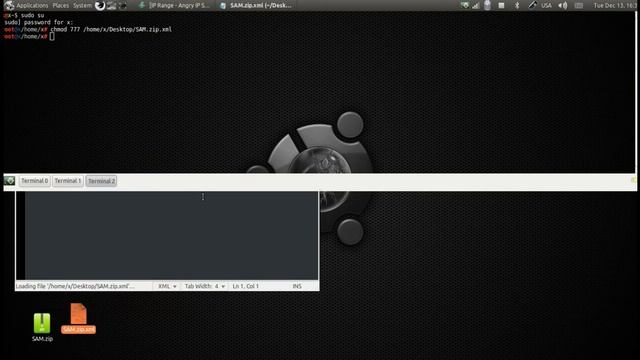The image size is (640, 360).
Task: Switch to IP Range - Angry IP Scanner window
Action: 175,5
